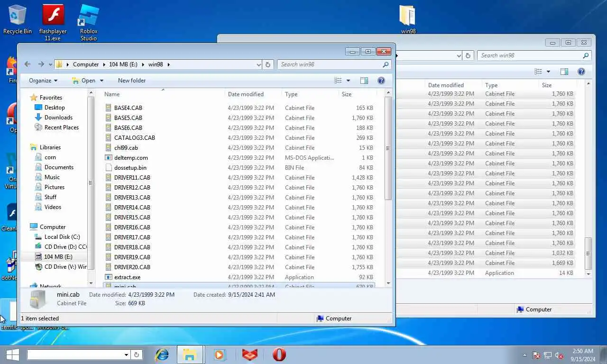Click the Open button in the toolbar
The height and width of the screenshot is (364, 607).
click(84, 81)
